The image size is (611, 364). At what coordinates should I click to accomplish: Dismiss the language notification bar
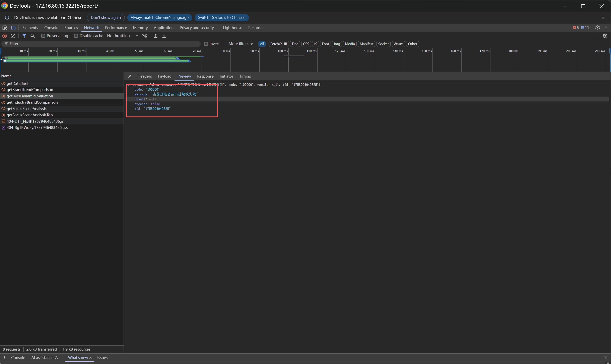pyautogui.click(x=603, y=18)
